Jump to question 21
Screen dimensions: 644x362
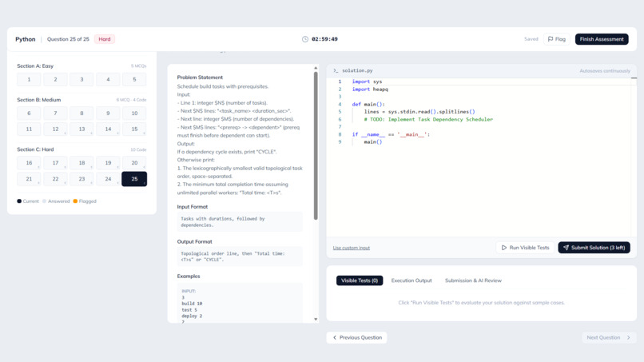pyautogui.click(x=29, y=179)
